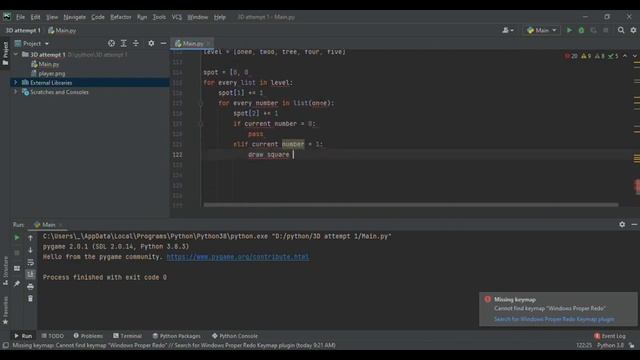This screenshot has width=640, height=360.
Task: Open the Problems tool window
Action: click(x=88, y=336)
